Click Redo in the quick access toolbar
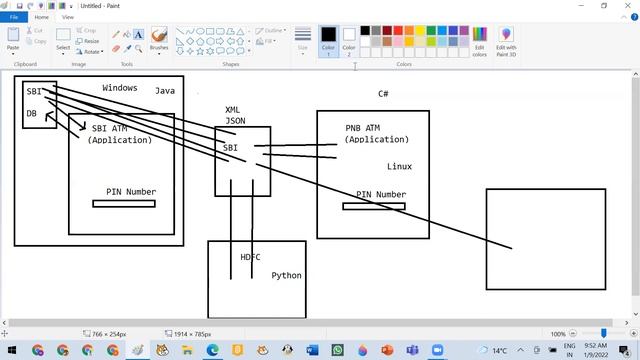 [30, 6]
